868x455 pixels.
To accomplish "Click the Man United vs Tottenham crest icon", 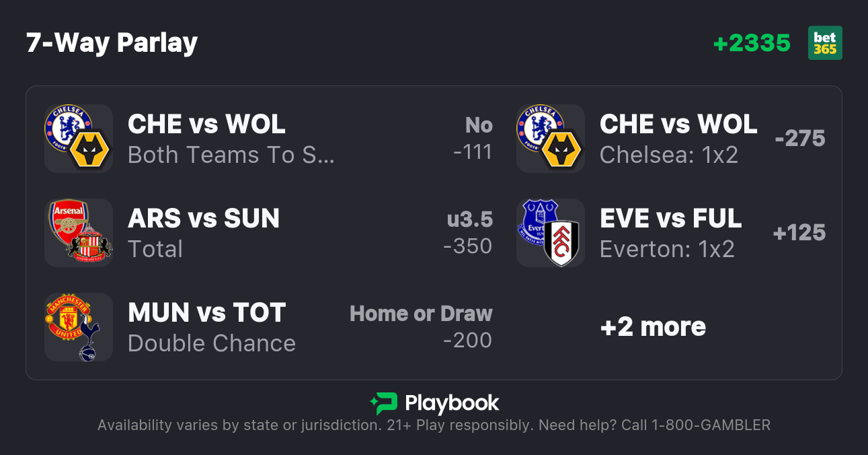I will click(79, 327).
